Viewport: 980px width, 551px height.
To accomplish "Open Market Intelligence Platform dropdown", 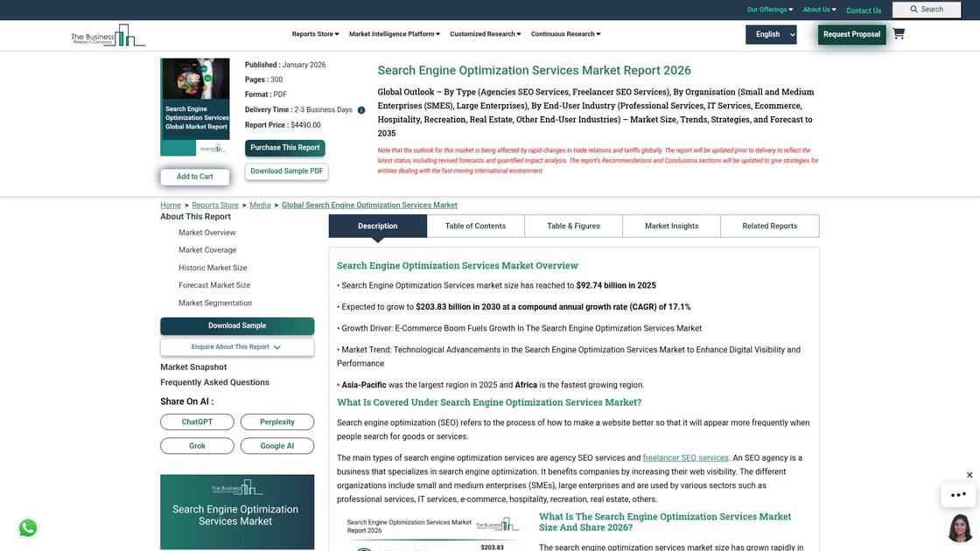I will [395, 34].
